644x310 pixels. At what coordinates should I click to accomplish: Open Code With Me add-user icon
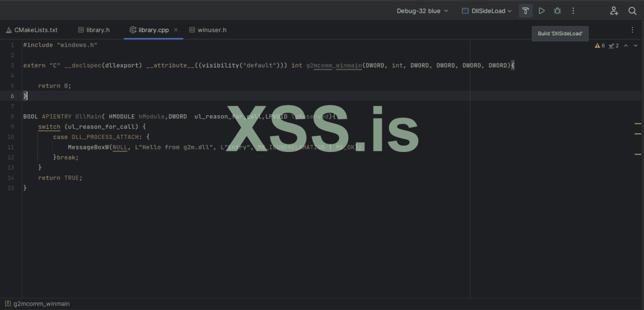click(614, 11)
